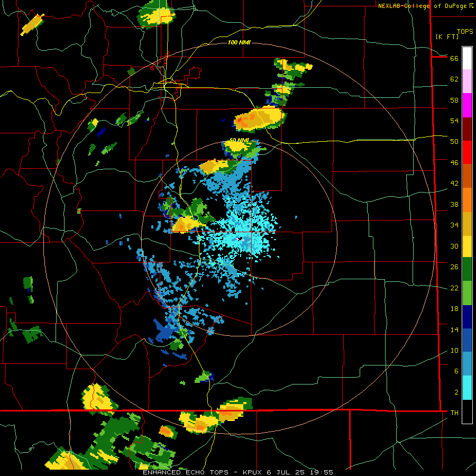
Task: Click the 58 legend value
Action: pos(454,100)
